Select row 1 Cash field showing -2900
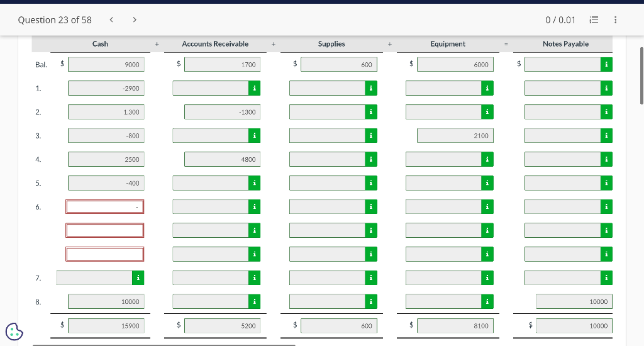 coord(106,88)
